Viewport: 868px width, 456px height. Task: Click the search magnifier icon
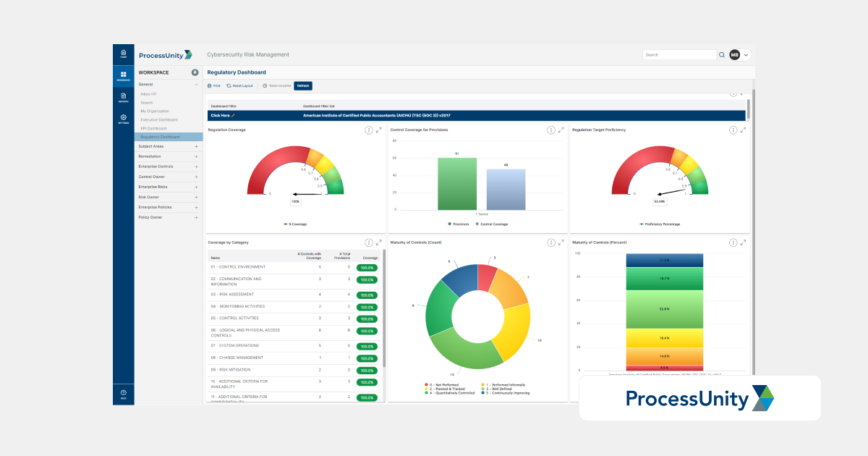click(721, 54)
